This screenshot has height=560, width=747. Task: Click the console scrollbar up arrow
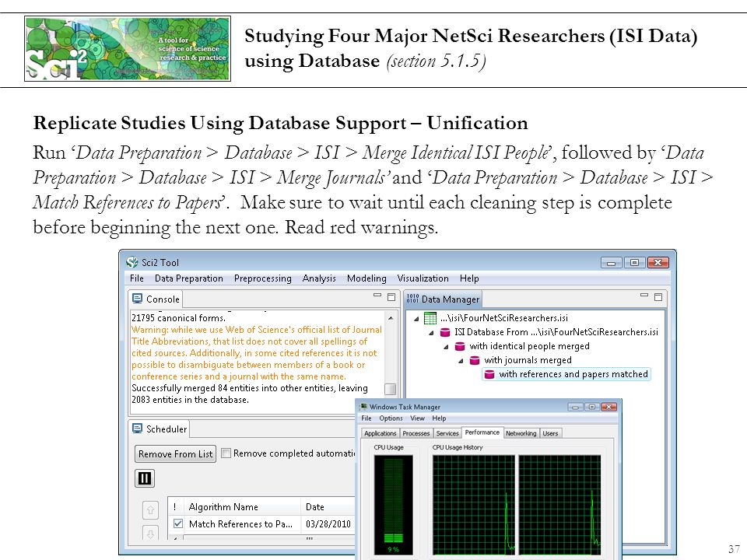tap(391, 317)
